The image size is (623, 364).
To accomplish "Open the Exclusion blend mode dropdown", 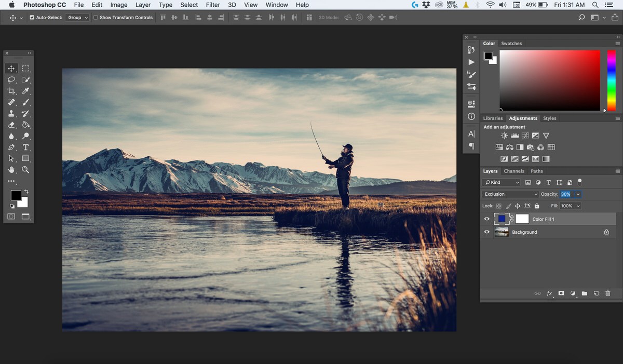I will 511,194.
